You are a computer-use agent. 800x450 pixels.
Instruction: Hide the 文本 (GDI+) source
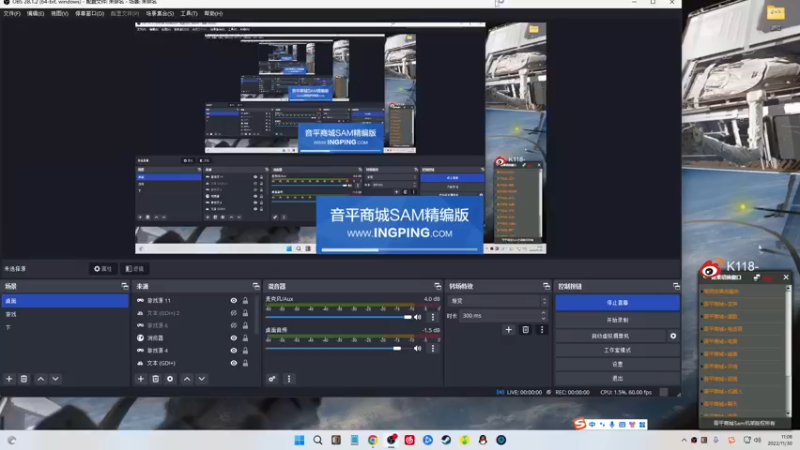[x=234, y=363]
